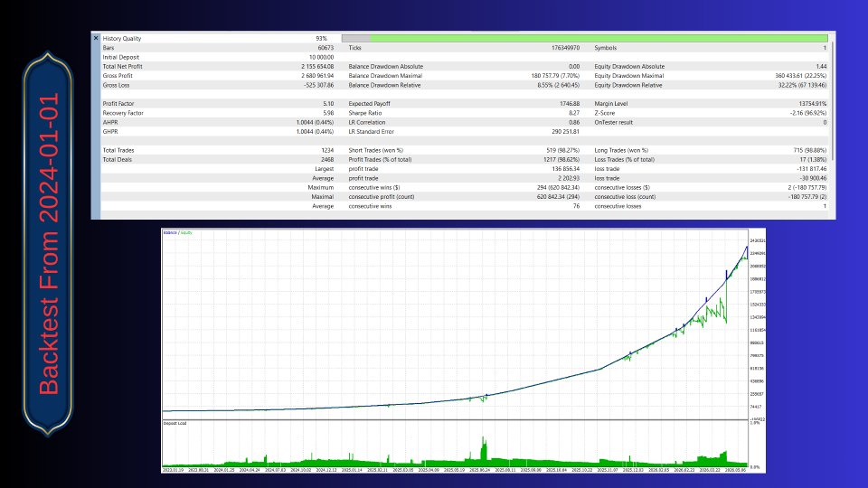Click the Symbols label
The height and width of the screenshot is (488, 868).
(x=605, y=48)
